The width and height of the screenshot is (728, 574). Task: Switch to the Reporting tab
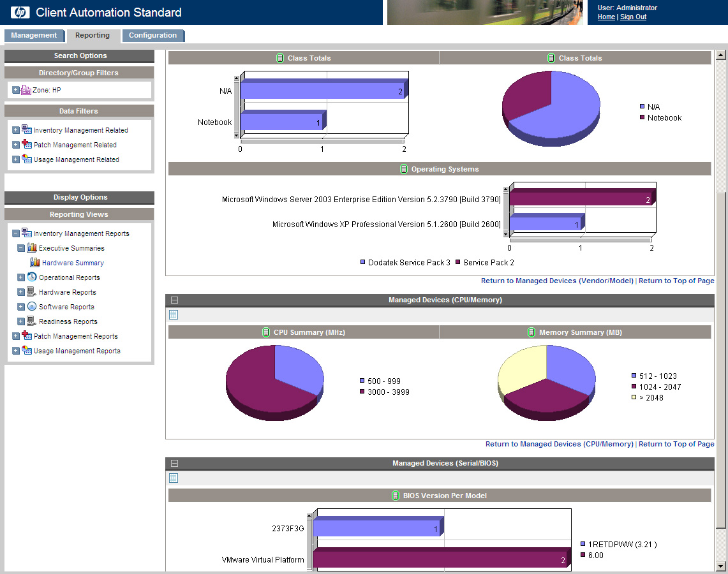(93, 36)
